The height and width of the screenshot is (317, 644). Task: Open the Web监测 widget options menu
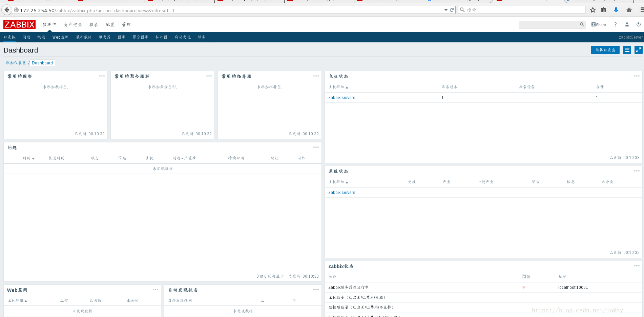tap(155, 290)
